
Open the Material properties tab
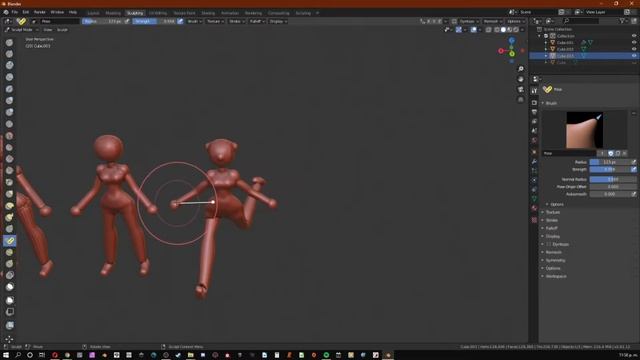coord(534,208)
